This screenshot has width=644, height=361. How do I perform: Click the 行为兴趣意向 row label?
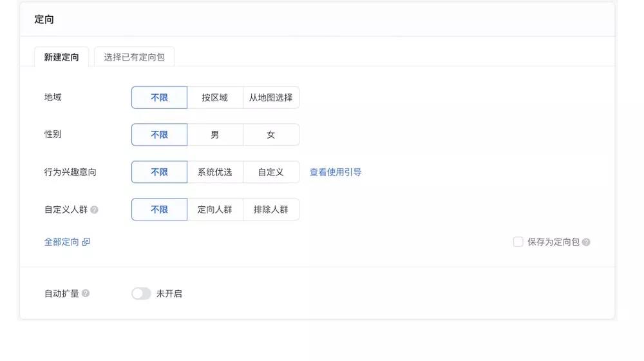70,172
